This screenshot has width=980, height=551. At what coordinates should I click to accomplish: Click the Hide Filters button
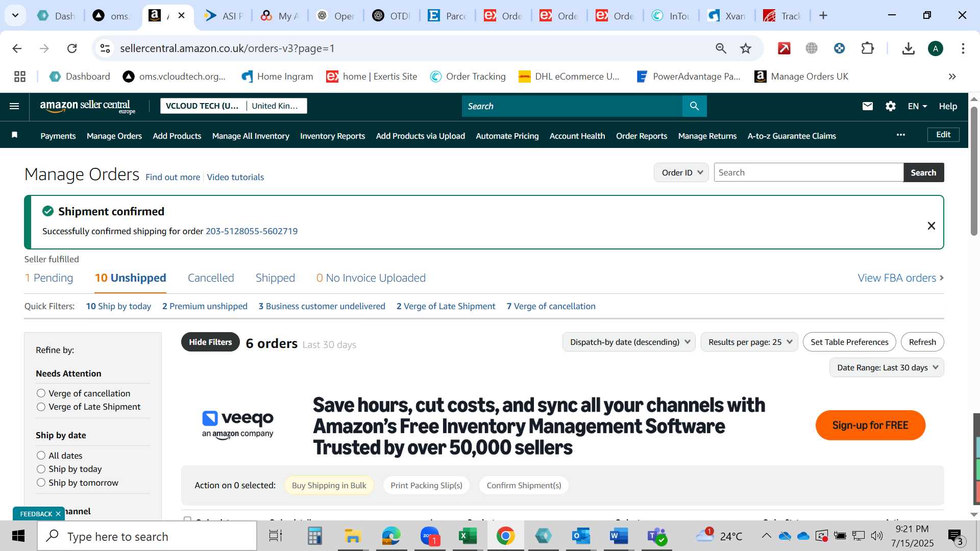coord(210,342)
